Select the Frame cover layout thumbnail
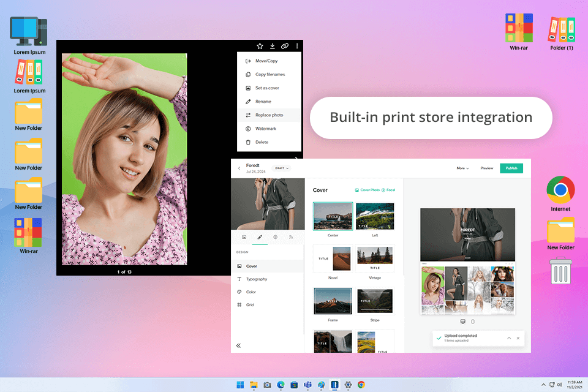Screen dimensions: 588x392 tap(333, 301)
